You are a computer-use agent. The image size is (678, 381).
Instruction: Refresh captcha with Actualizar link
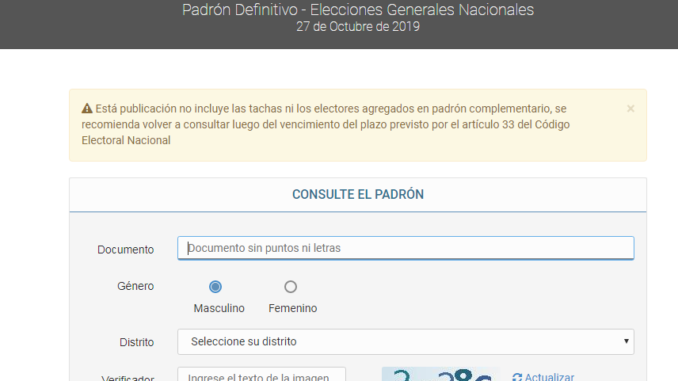[x=543, y=377]
